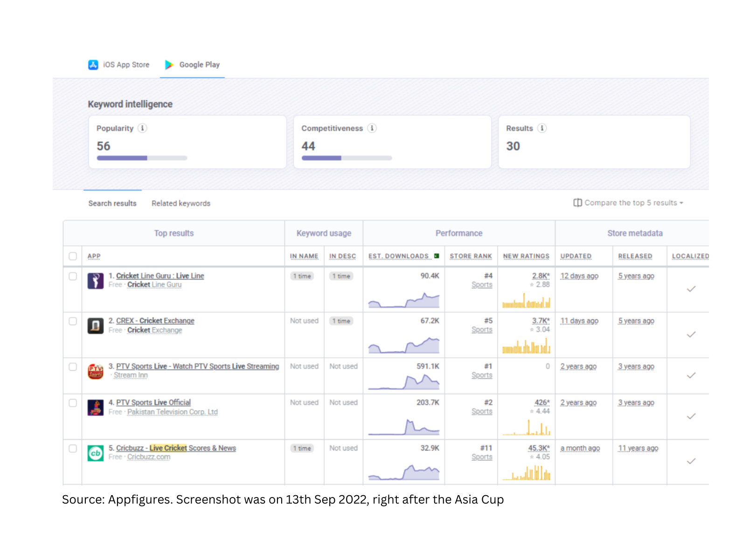
Task: Click the country flag beside Est. Downloads
Action: pos(437,256)
